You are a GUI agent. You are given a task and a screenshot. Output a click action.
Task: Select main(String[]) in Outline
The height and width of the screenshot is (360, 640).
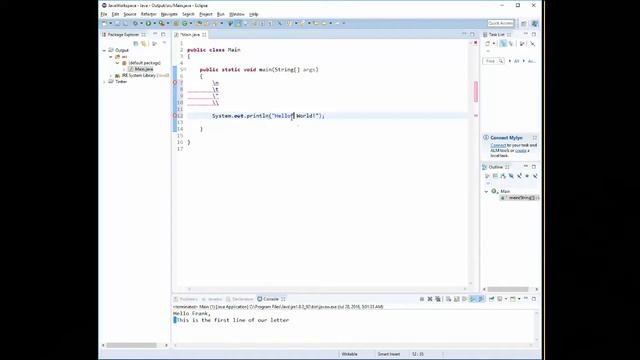click(520, 198)
